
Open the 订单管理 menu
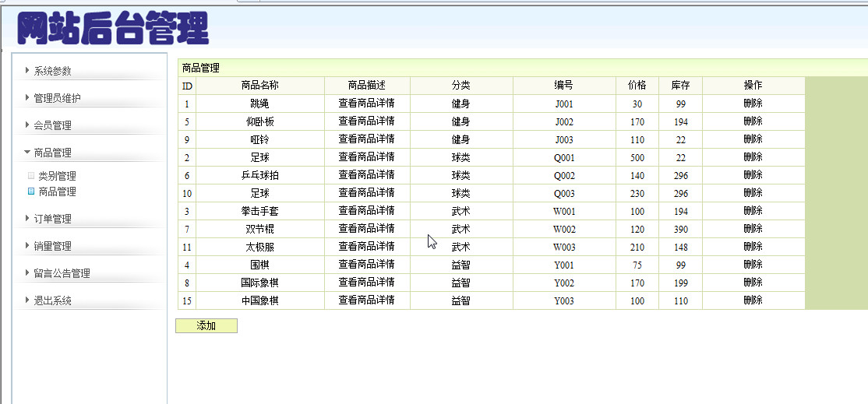[48, 219]
